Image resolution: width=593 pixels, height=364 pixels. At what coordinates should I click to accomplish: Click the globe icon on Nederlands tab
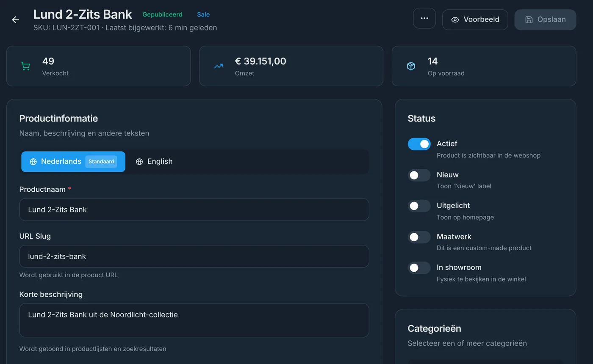33,162
